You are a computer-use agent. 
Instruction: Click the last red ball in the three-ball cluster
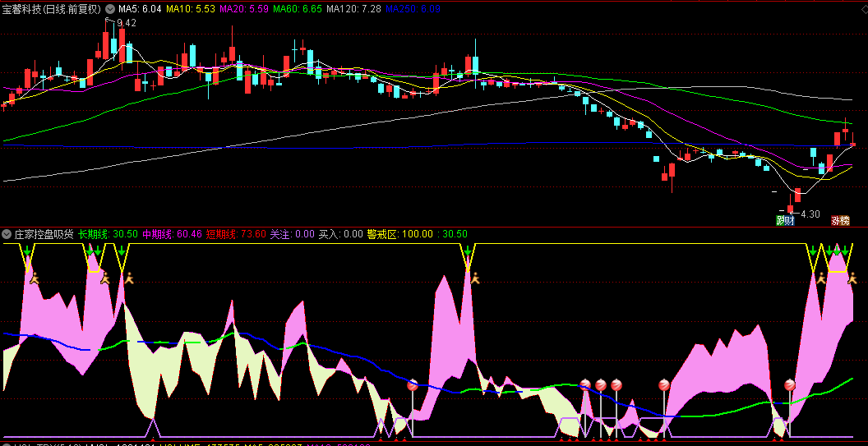(x=616, y=385)
